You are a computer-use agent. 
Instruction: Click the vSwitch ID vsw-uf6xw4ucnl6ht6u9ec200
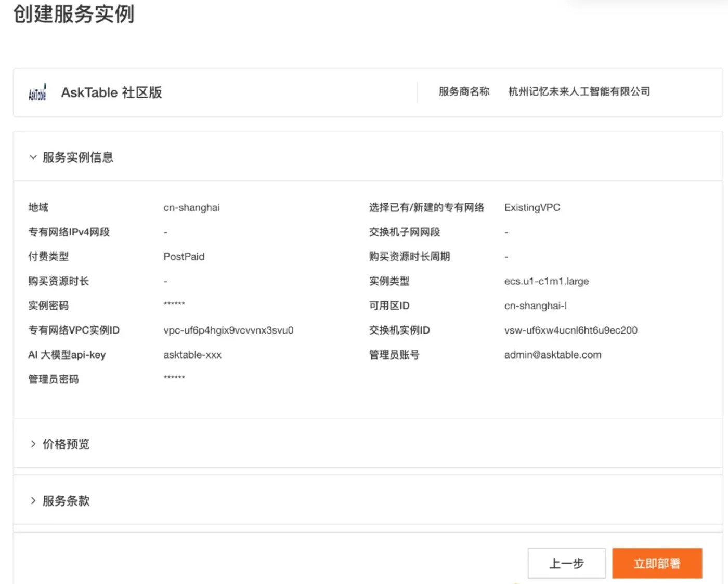click(571, 330)
